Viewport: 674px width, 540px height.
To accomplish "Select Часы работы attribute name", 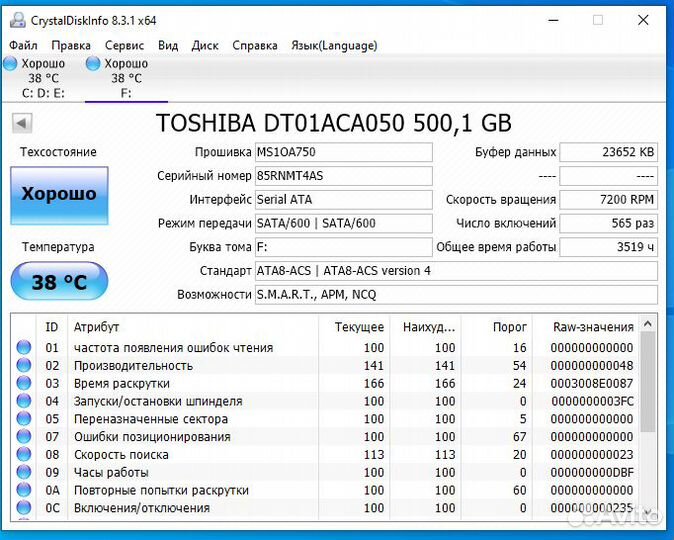I will pyautogui.click(x=111, y=472).
